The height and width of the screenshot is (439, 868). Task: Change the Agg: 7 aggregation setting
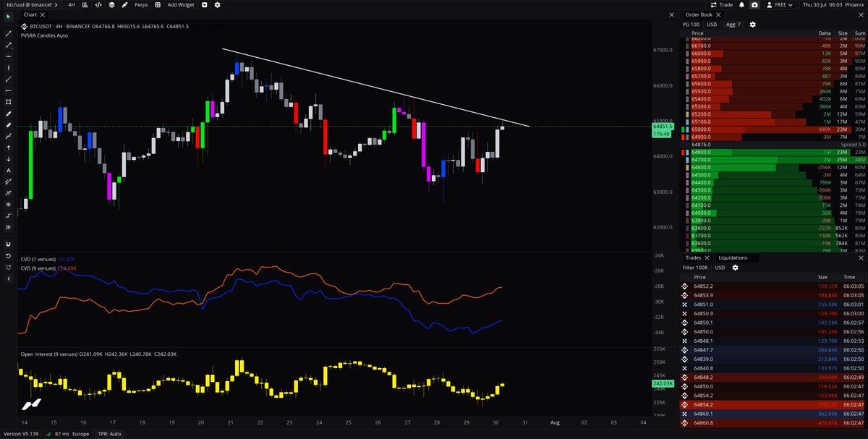pos(733,25)
